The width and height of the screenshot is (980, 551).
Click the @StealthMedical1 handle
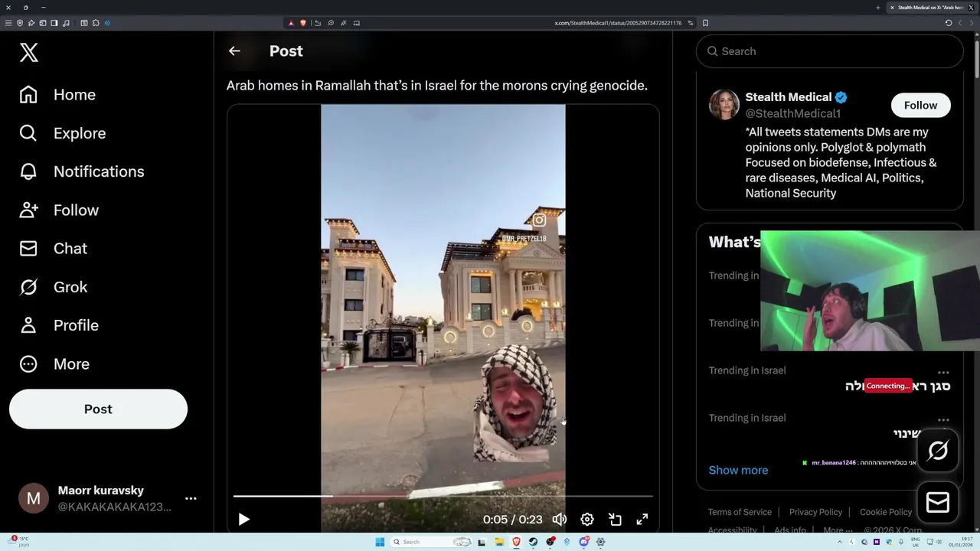click(x=793, y=113)
